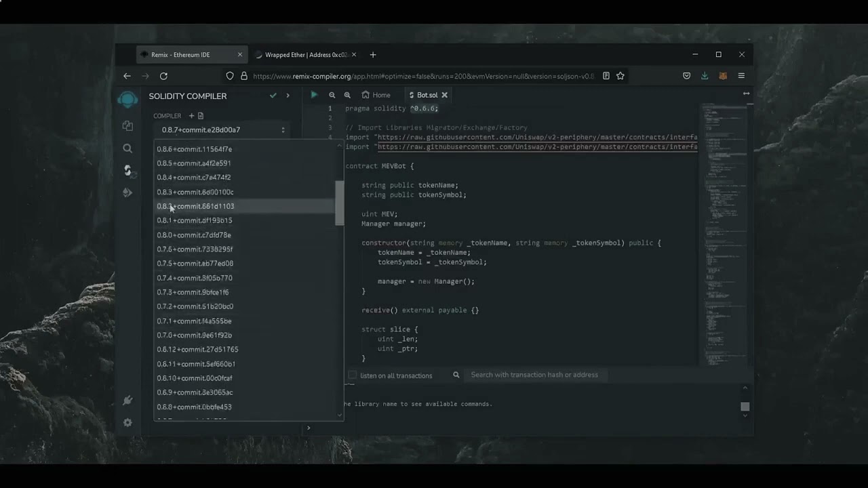Choose compiler 0.7.6+commit.7338295f
This screenshot has width=868, height=488.
(245, 249)
